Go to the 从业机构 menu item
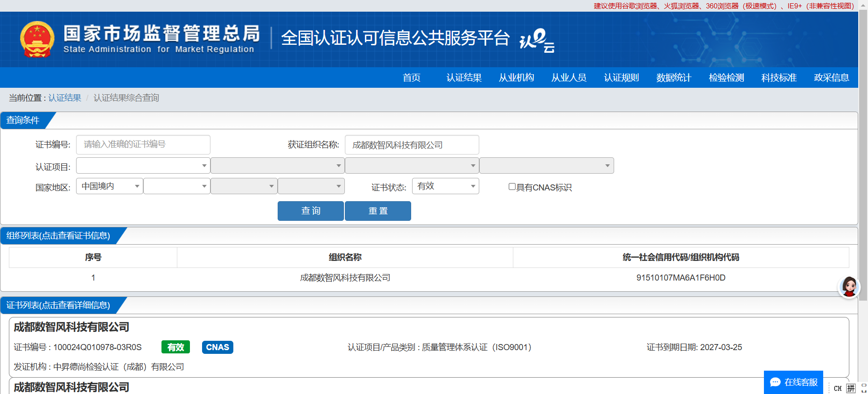Screen dimensions: 868x394 pyautogui.click(x=516, y=77)
